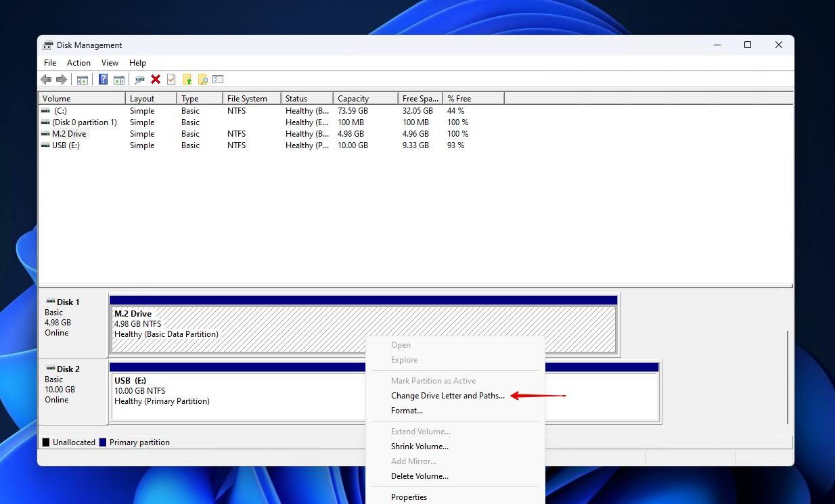Click the properties checkmark page icon
Screen dimensions: 835x504
click(x=171, y=79)
